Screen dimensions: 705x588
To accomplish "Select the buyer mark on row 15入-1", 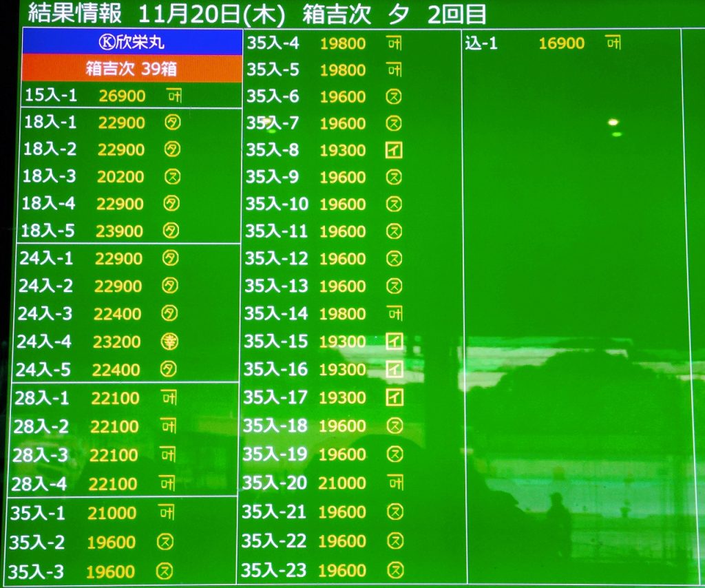I will pos(174,95).
